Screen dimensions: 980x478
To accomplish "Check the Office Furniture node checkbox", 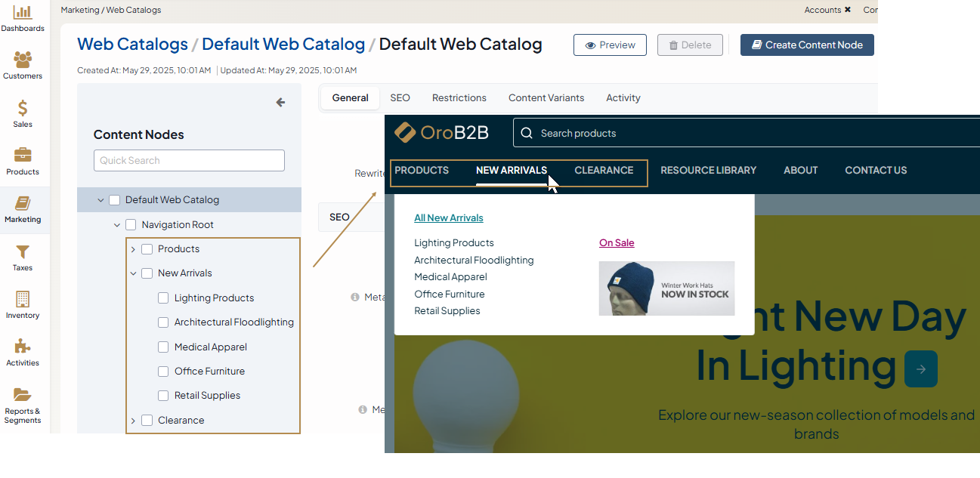I will [x=163, y=372].
